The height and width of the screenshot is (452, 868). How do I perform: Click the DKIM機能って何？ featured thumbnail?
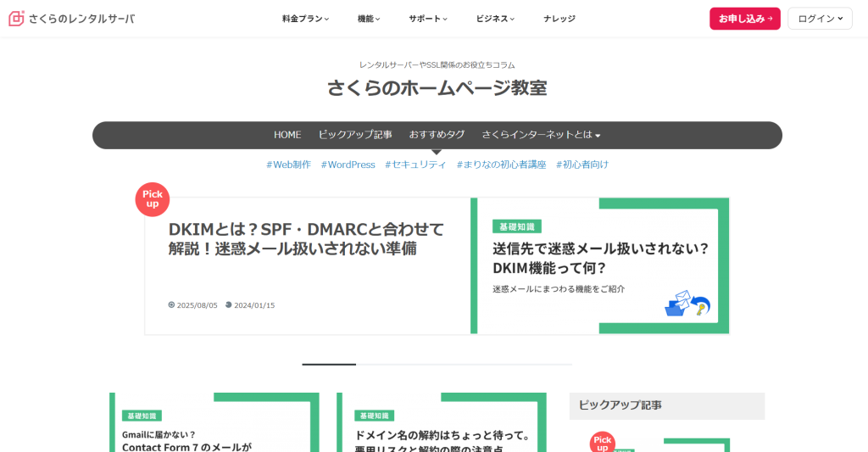[599, 266]
